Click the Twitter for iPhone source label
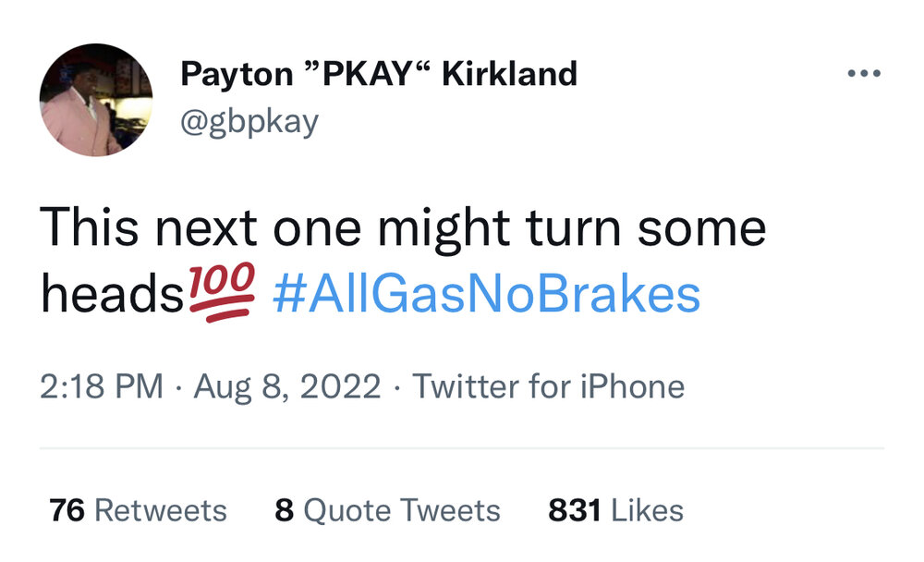This screenshot has width=924, height=562. pyautogui.click(x=548, y=386)
